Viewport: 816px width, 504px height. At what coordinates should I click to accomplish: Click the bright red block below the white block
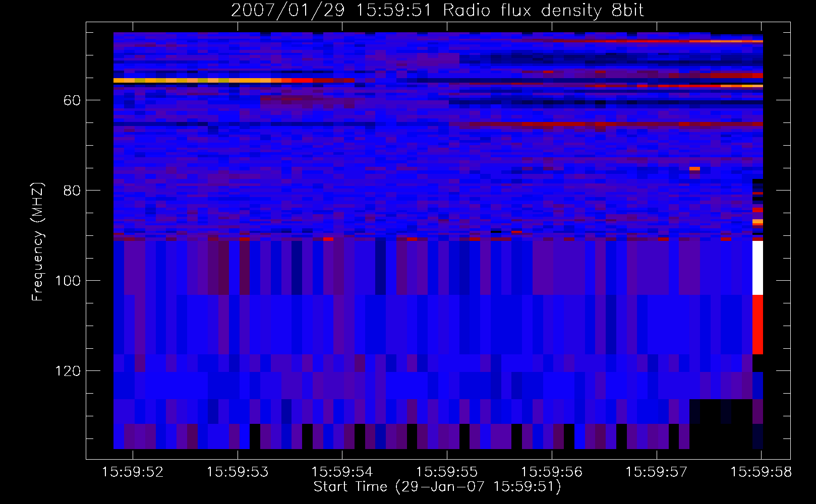click(x=757, y=325)
